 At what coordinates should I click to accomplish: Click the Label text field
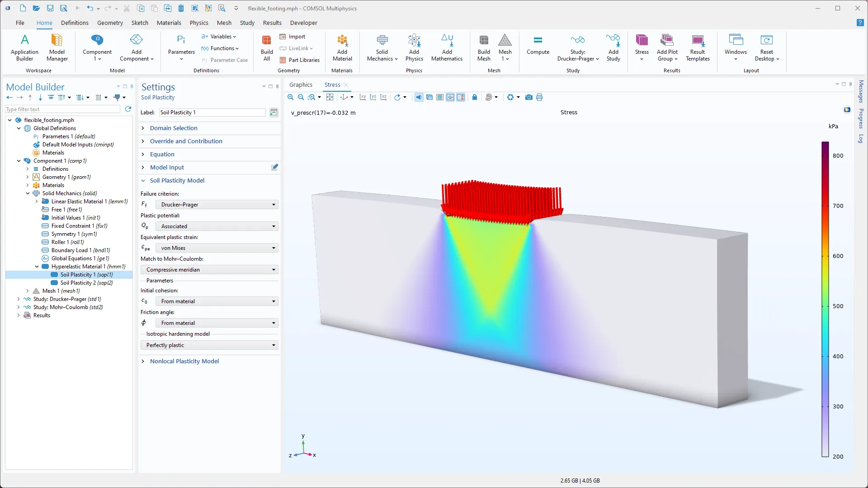tap(212, 113)
